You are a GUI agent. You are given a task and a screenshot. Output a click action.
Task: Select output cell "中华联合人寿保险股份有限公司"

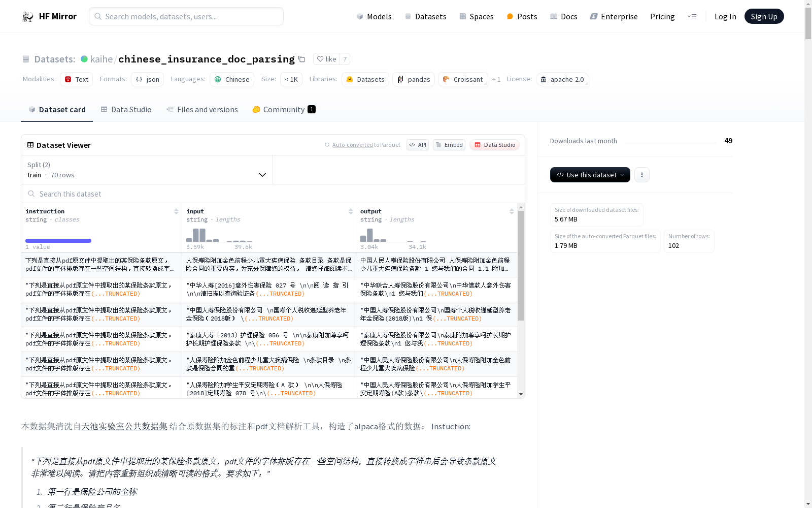[x=437, y=290]
